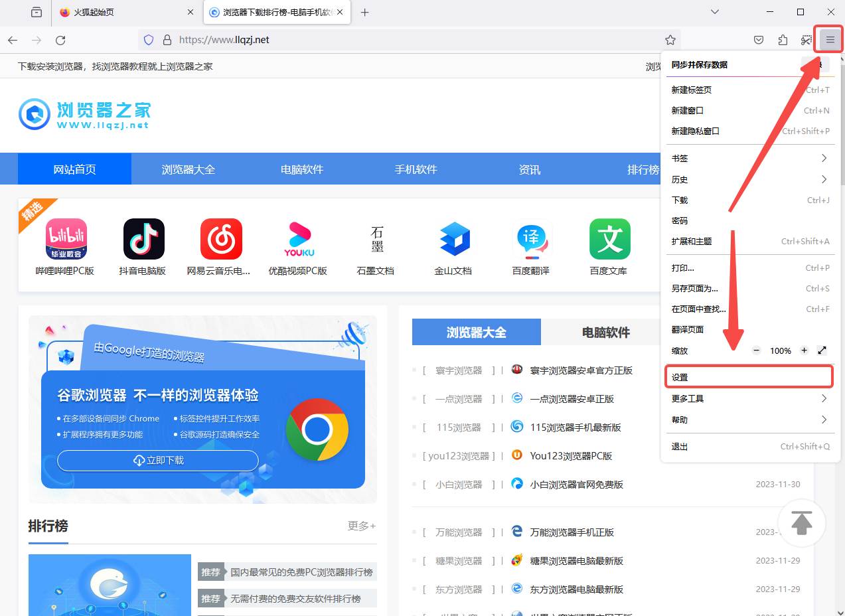Click the 更多+ link beside 排行榜
The width and height of the screenshot is (845, 616).
(x=362, y=526)
